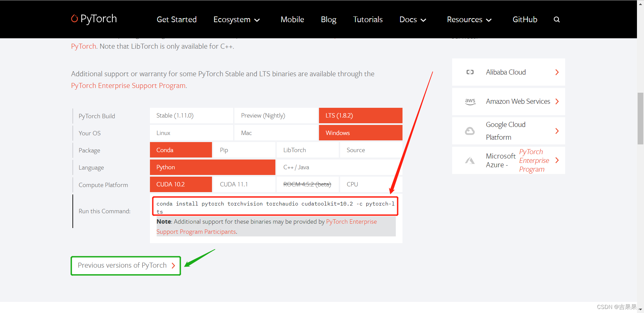The image size is (644, 313).
Task: Click the AWS logo icon
Action: (470, 101)
